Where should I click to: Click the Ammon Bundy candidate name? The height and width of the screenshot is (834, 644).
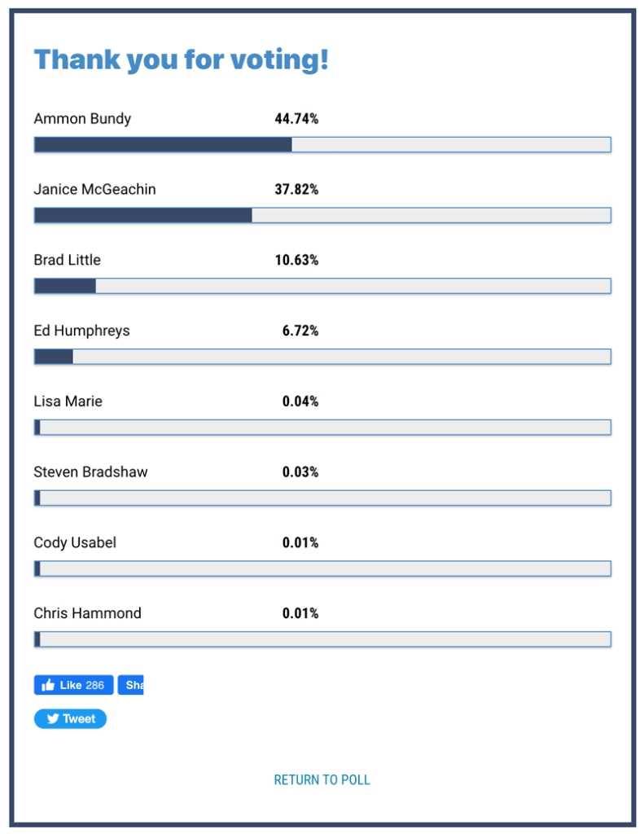pos(82,119)
